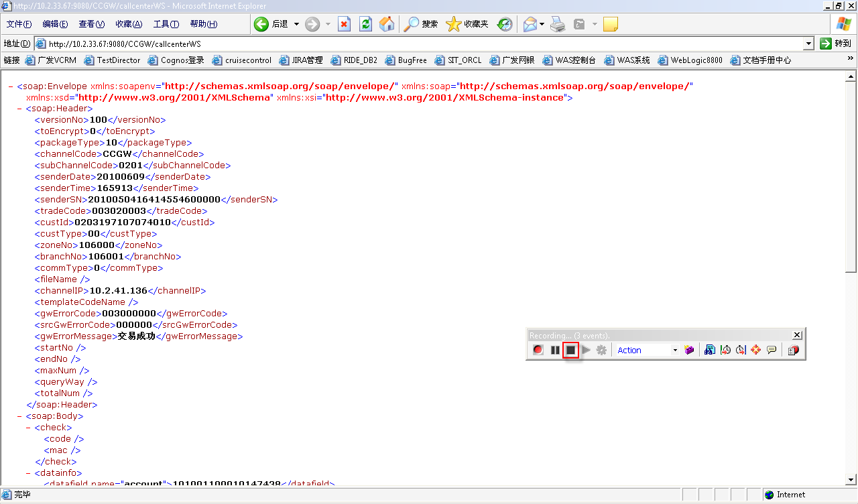This screenshot has height=504, width=858.
Task: Click the clock icon with the green bar
Action: pos(725,350)
